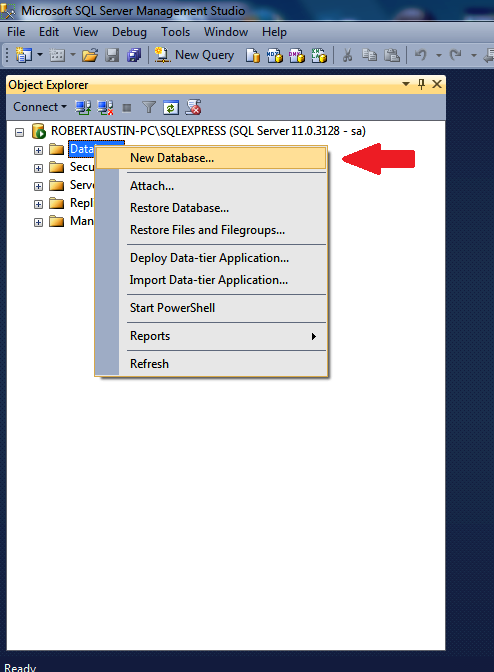Image resolution: width=494 pixels, height=672 pixels.
Task: Open the Object Explorer window position dropdown
Action: coord(406,84)
